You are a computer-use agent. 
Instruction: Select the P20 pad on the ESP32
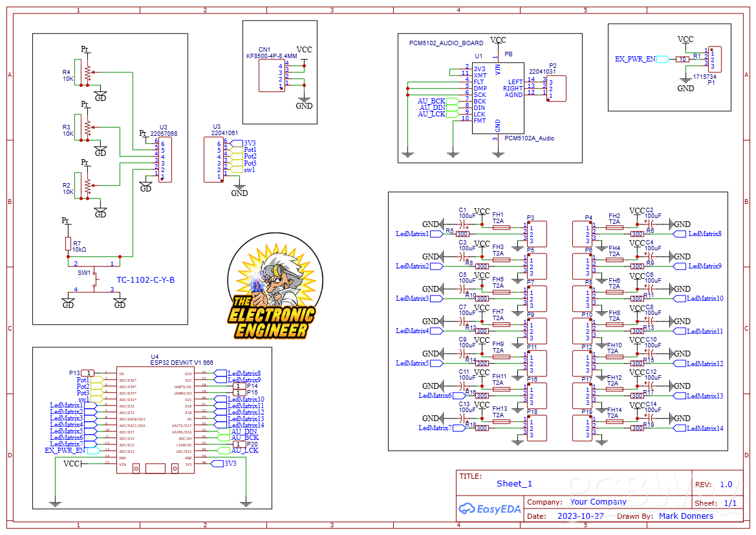(239, 444)
